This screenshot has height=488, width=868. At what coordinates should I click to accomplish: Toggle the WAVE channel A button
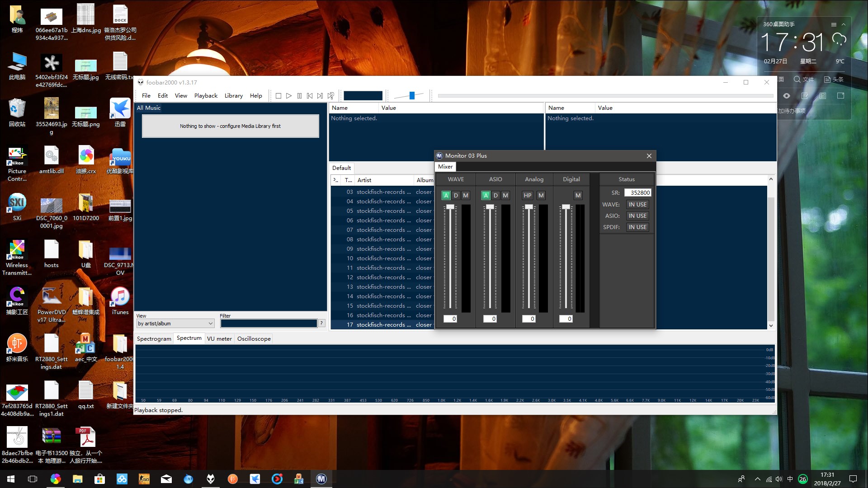(x=446, y=196)
